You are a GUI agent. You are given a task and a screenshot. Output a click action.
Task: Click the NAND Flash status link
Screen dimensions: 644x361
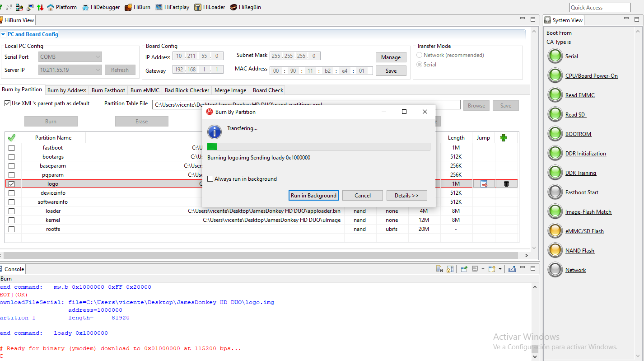coord(579,251)
